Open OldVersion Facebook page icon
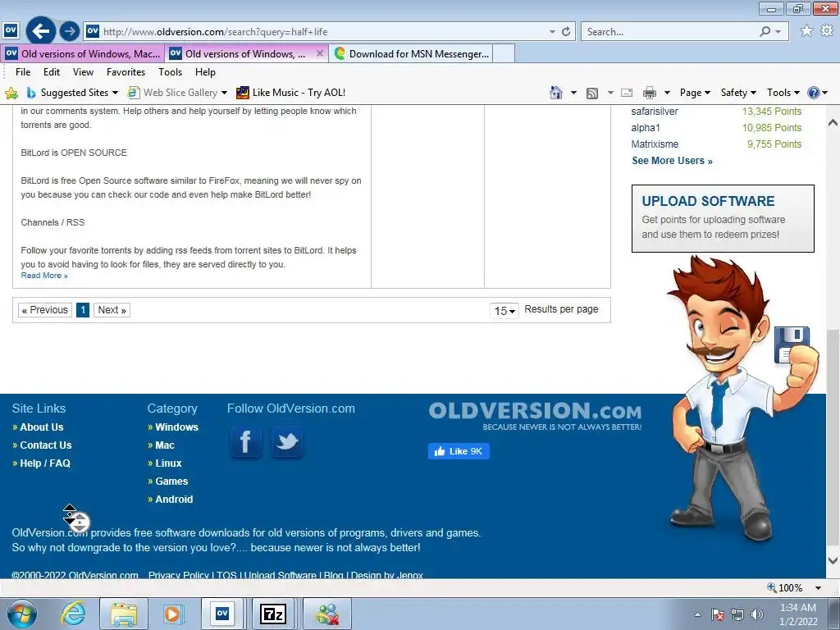Image resolution: width=840 pixels, height=630 pixels. coord(246,442)
